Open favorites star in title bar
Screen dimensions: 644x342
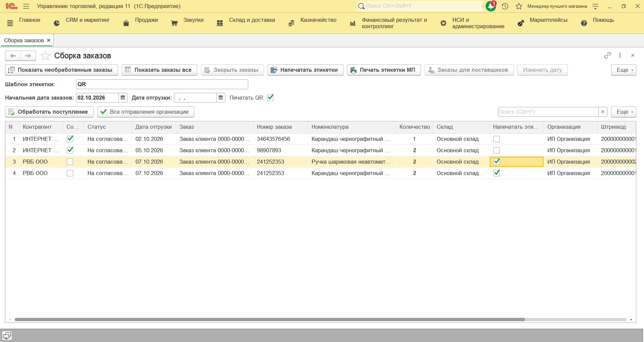[x=519, y=6]
